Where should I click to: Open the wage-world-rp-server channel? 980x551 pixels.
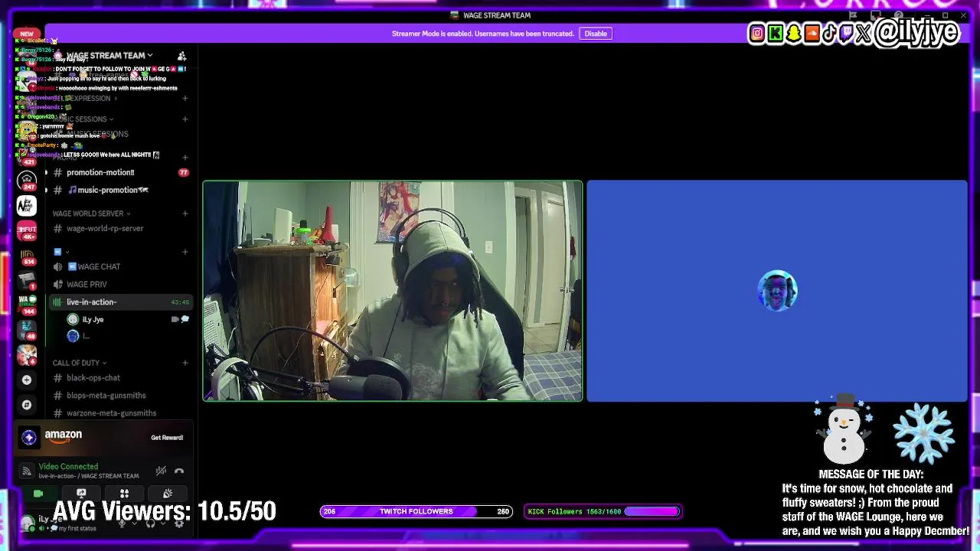pyautogui.click(x=120, y=228)
